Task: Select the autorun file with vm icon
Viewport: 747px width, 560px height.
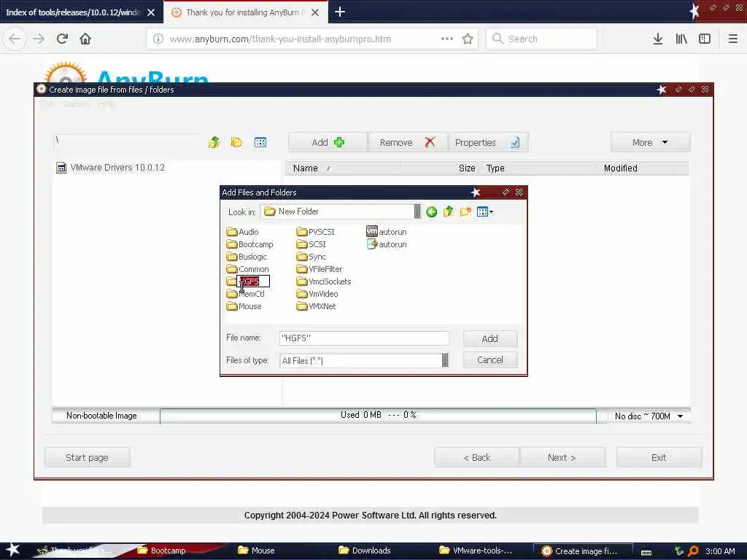Action: coord(387,232)
